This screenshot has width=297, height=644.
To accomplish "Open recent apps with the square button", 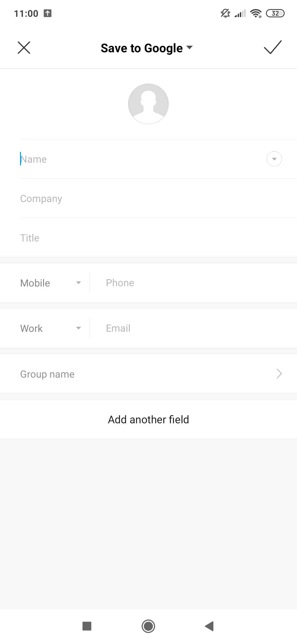I will coord(87,626).
